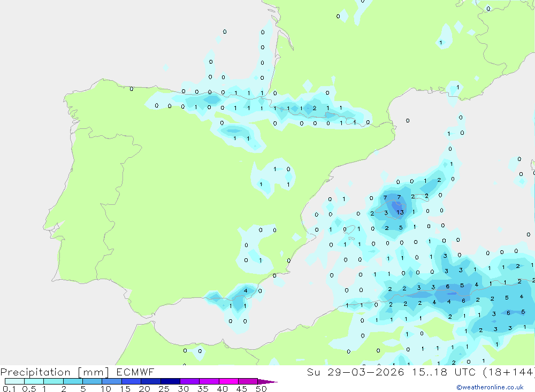Click the above-50 arrow tip of legend

point(267,382)
